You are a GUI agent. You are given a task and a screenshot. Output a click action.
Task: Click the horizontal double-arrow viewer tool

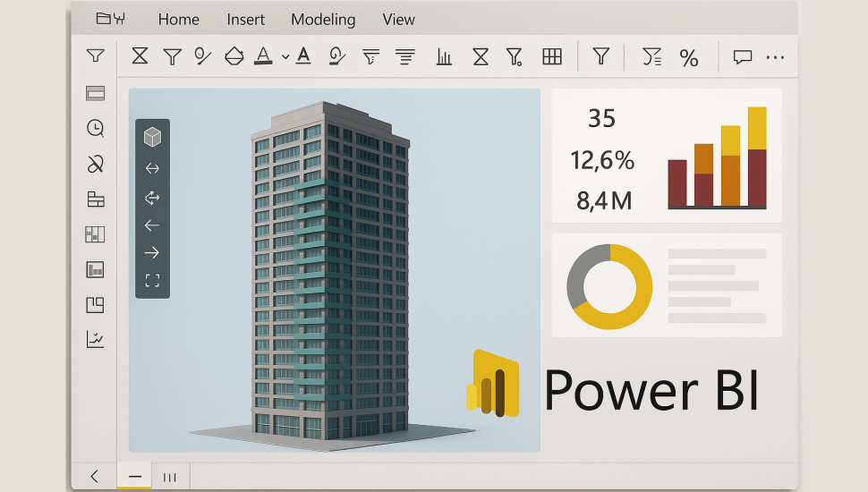tap(152, 168)
